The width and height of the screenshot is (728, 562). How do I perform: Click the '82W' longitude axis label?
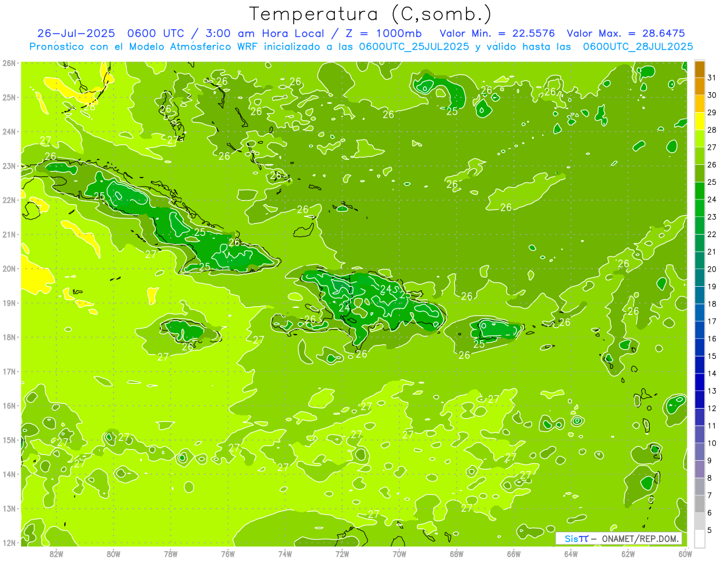click(56, 554)
